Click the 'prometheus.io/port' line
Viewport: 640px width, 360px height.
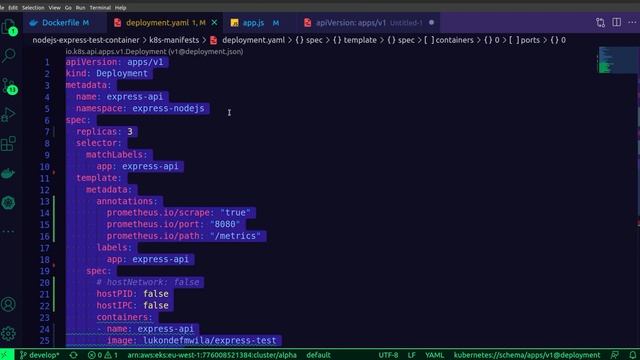coord(173,224)
